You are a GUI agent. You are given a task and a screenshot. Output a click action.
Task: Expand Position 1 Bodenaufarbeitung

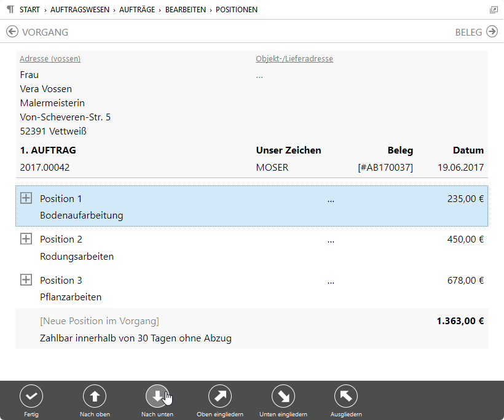(26, 198)
